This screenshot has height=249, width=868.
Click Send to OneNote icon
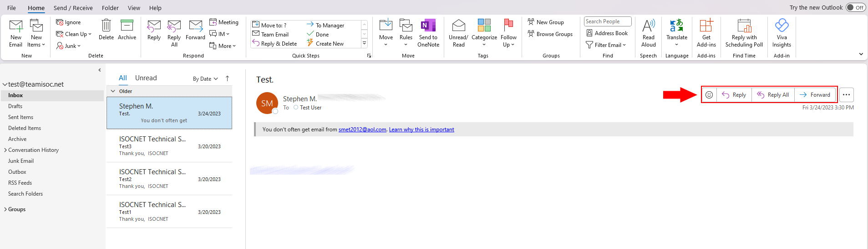point(428,26)
